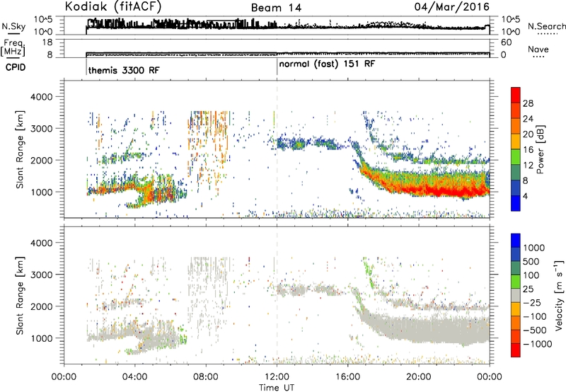Viewport: 566px width, 392px height.
Task: Click the '4' power scale value
Action: pos(525,196)
